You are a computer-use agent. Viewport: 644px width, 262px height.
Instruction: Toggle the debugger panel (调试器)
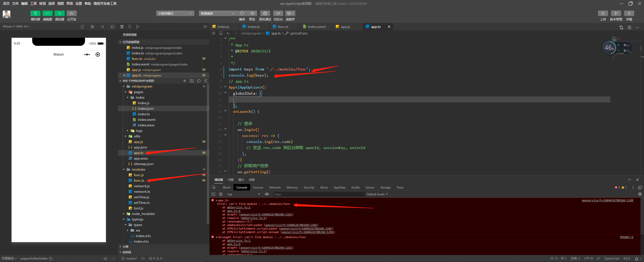coord(60,13)
